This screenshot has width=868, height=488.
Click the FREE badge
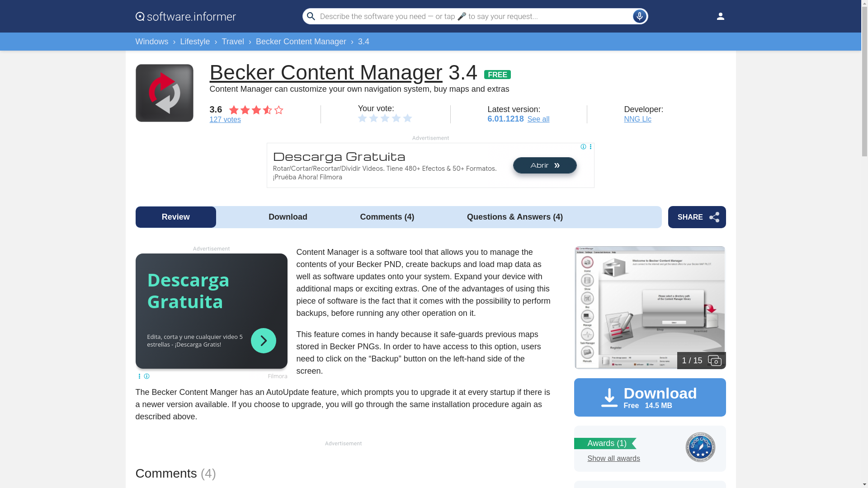tap(497, 75)
